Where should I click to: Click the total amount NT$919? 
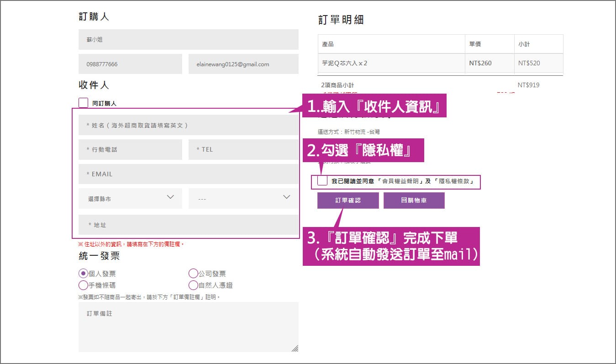tap(529, 85)
